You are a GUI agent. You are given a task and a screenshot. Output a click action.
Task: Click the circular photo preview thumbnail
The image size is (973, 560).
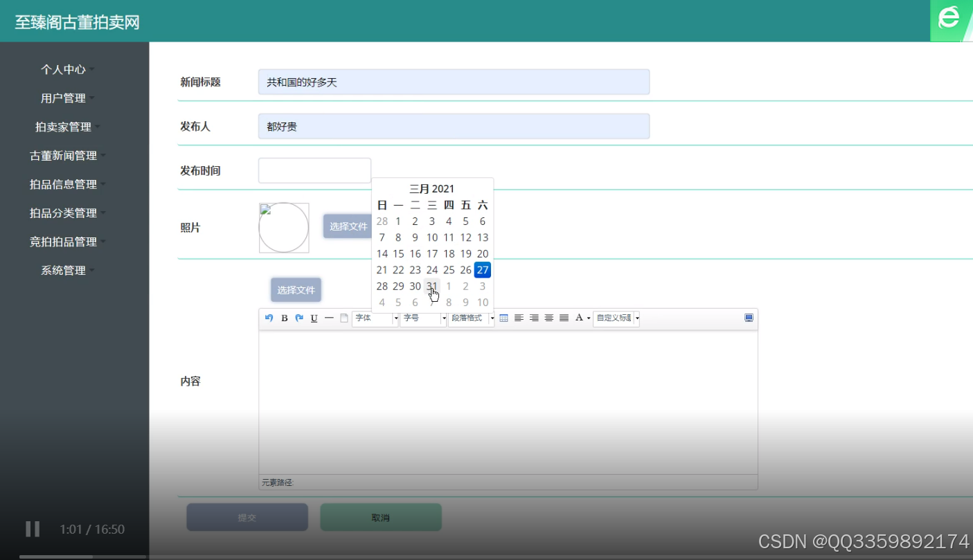[x=284, y=227]
